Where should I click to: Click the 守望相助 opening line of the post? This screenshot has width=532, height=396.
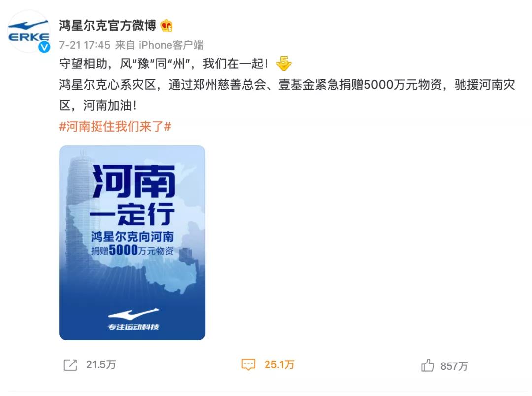[164, 64]
